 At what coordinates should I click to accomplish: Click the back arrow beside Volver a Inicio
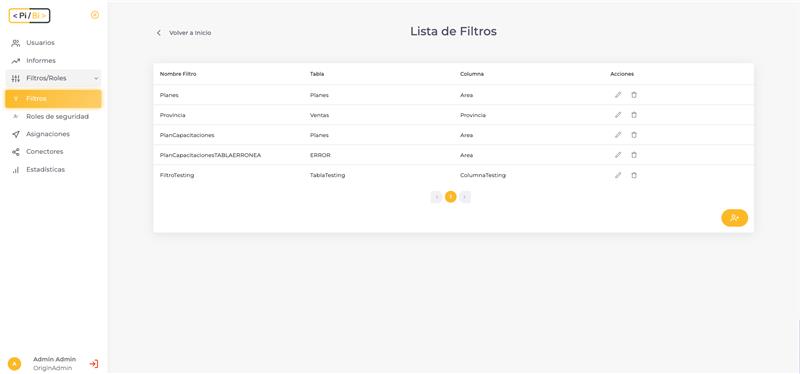[x=159, y=33]
